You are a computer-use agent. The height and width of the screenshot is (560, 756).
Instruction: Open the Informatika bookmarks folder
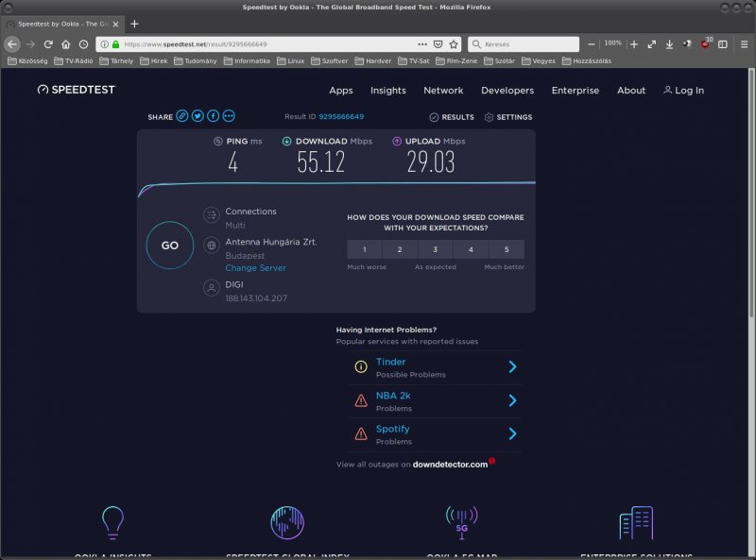[247, 60]
